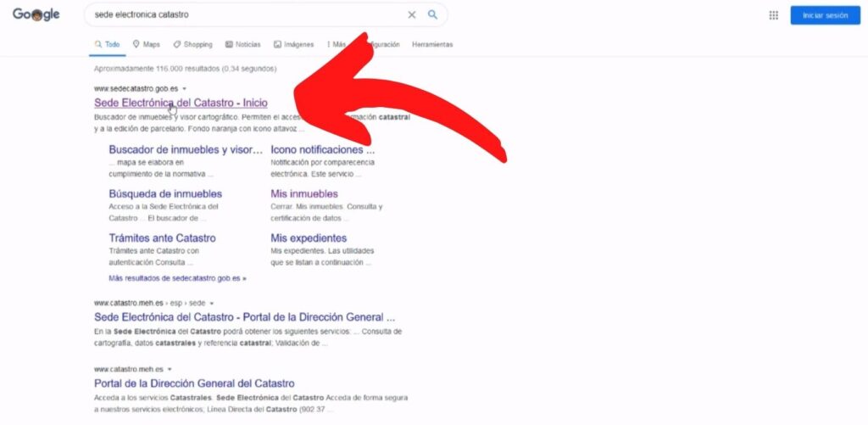Clear the search box with X
This screenshot has width=868, height=425.
pos(411,15)
